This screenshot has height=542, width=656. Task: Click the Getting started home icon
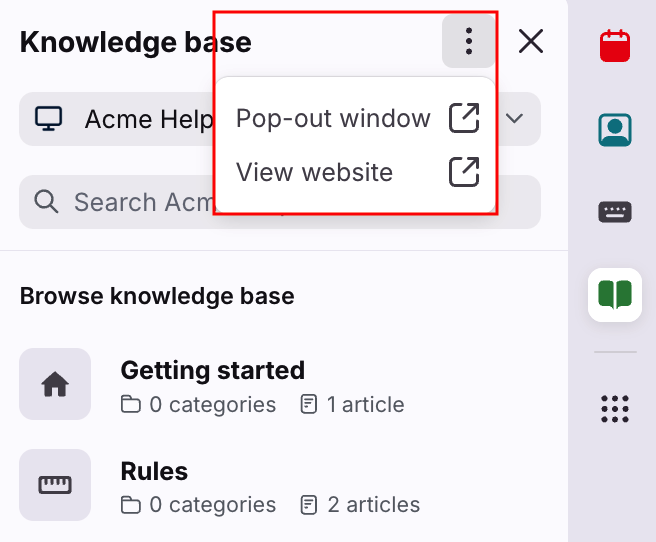pos(55,384)
